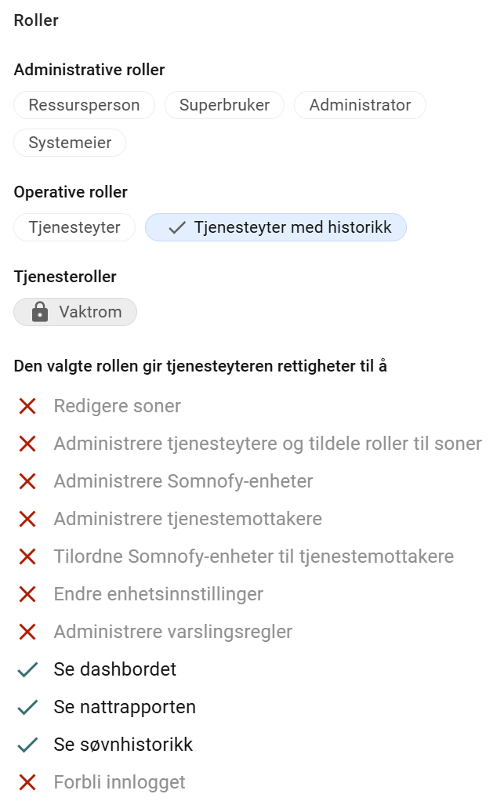Click the locked Vaktrom chip
The image size is (504, 812).
coord(75,312)
